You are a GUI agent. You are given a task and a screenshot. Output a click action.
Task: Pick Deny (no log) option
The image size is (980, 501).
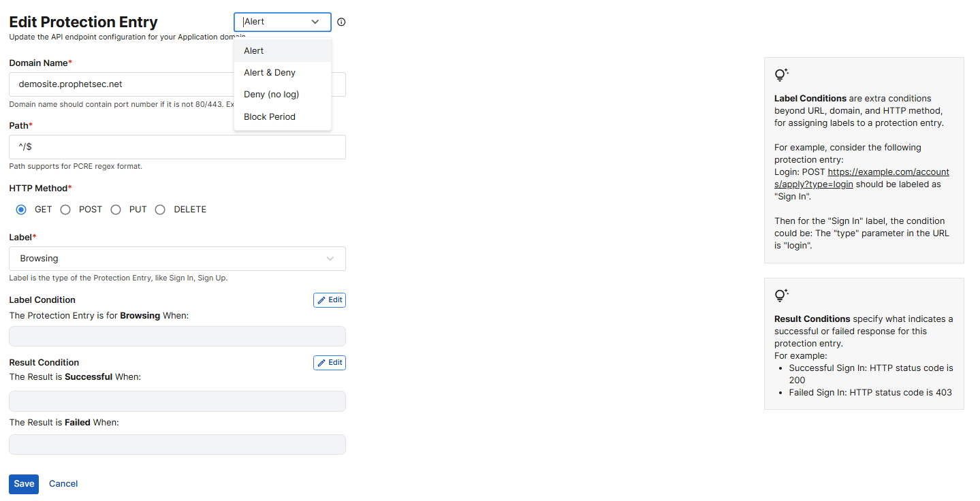click(x=271, y=95)
